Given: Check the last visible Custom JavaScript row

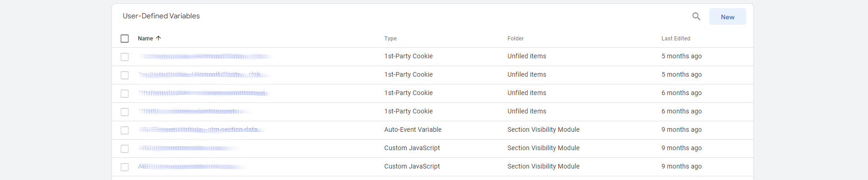Looking at the screenshot, I should click(x=125, y=167).
